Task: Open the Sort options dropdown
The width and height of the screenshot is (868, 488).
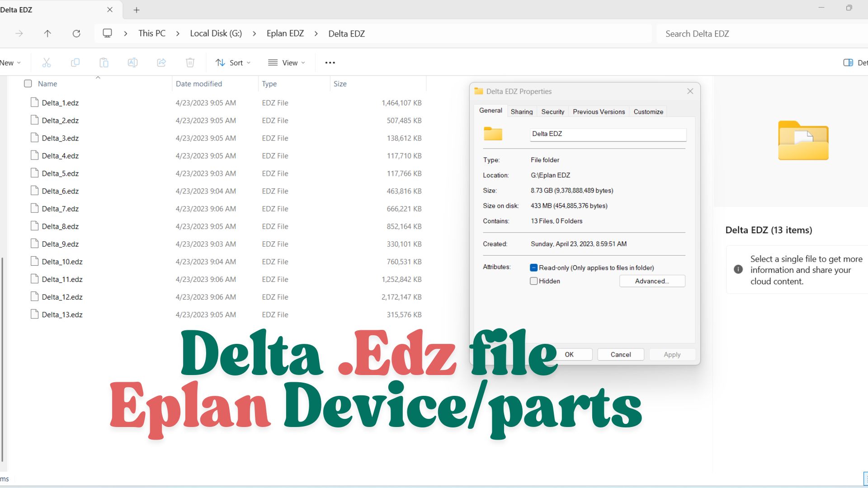Action: coord(233,62)
